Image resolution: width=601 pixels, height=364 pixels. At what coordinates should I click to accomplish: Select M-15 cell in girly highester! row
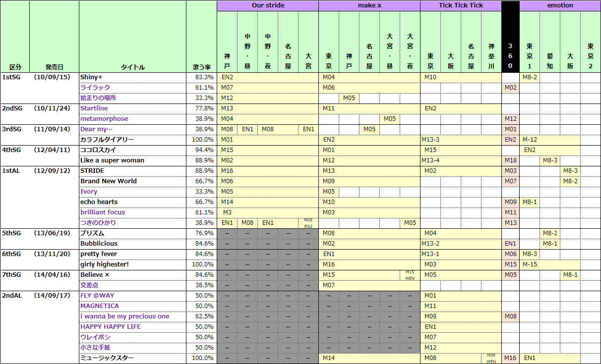[550, 264]
